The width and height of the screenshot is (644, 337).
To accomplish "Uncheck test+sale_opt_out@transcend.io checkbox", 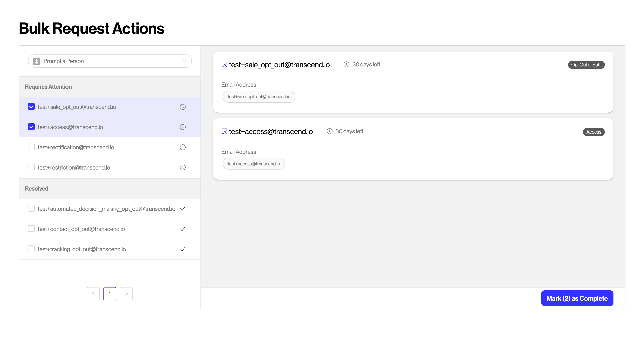I will [31, 107].
